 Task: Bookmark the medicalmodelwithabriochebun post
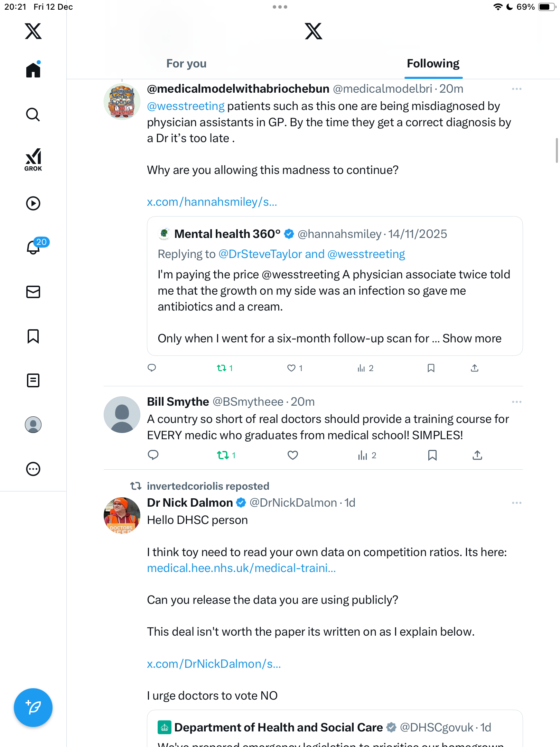(x=431, y=368)
